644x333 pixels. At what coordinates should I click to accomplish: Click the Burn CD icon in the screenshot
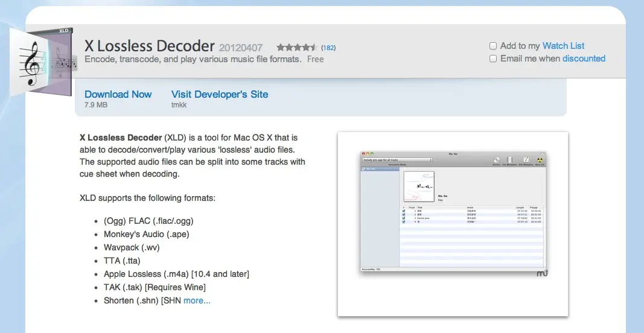(x=540, y=158)
